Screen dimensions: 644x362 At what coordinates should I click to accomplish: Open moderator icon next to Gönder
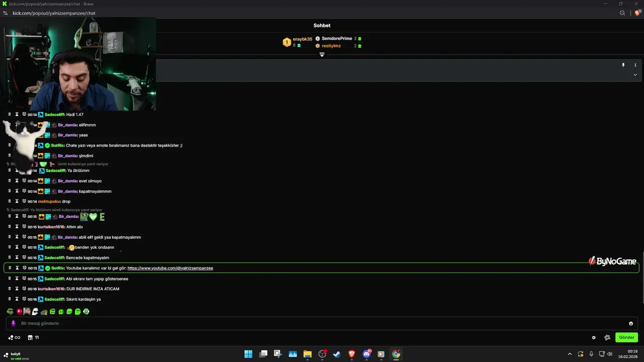coord(607,338)
